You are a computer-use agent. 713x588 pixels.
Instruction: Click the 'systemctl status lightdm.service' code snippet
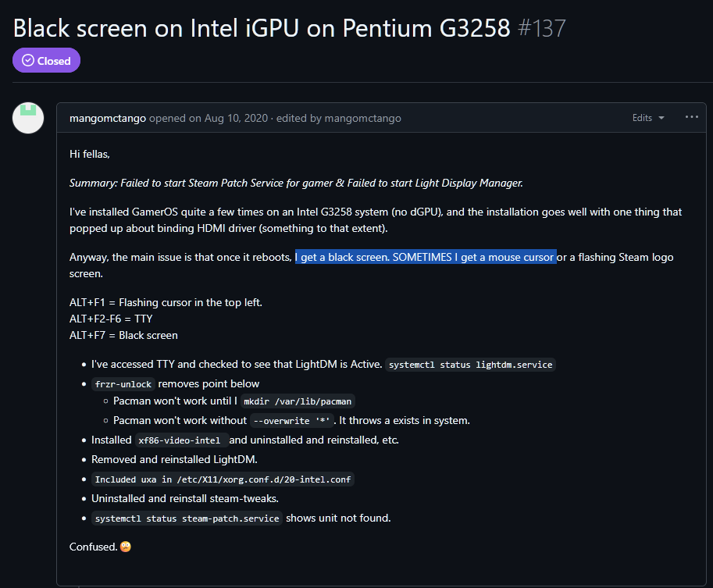[x=471, y=365]
